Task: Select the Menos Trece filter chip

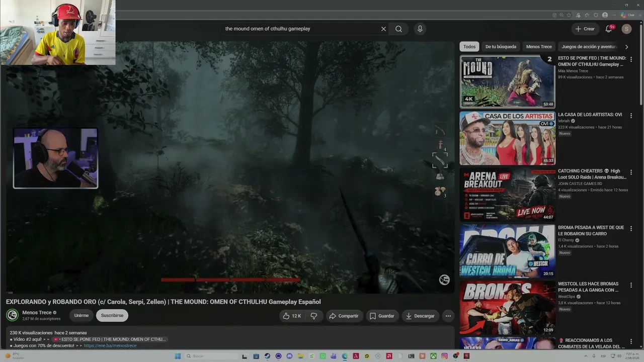Action: click(x=539, y=47)
